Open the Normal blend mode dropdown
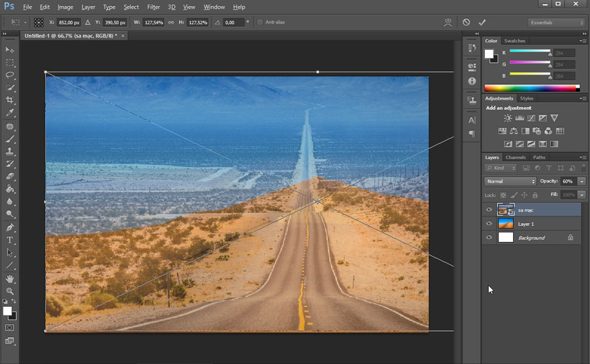Image resolution: width=590 pixels, height=364 pixels. tap(510, 181)
